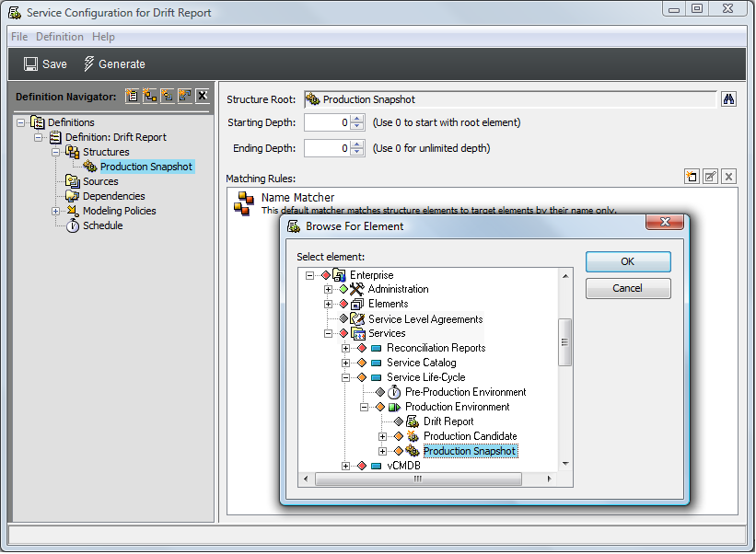Screen dimensions: 756x554
Task: Open the Definition menu
Action: [x=60, y=37]
